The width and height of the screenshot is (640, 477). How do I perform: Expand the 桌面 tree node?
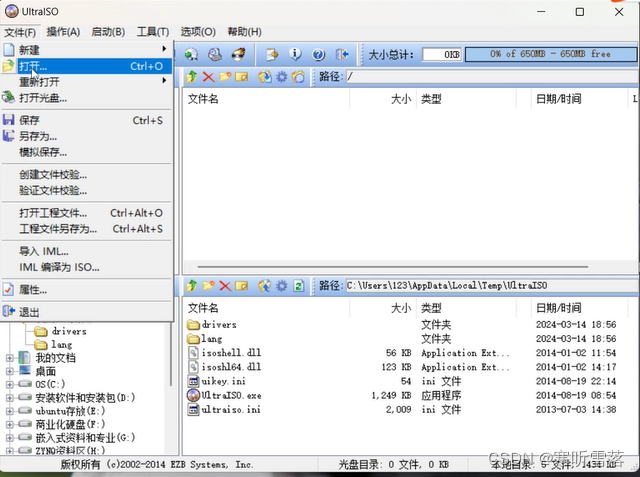click(x=9, y=372)
